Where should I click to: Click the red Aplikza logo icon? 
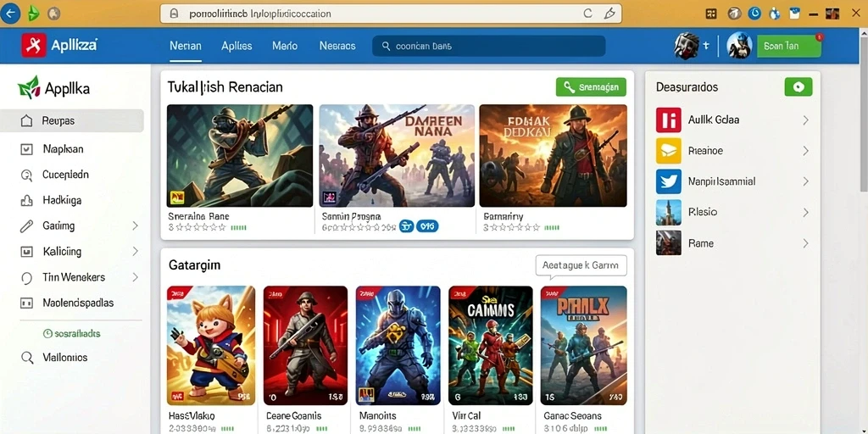(x=34, y=46)
